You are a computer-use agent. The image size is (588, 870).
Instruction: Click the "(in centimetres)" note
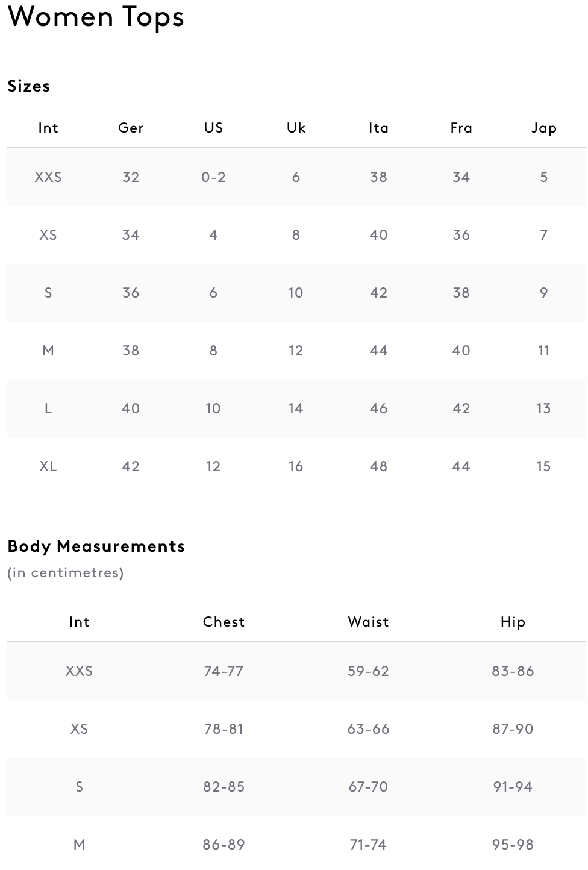pyautogui.click(x=65, y=572)
